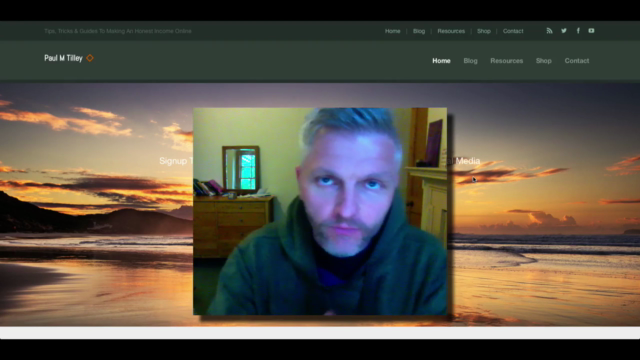Open the RSS feed icon
Viewport: 640px width, 360px height.
[x=549, y=31]
